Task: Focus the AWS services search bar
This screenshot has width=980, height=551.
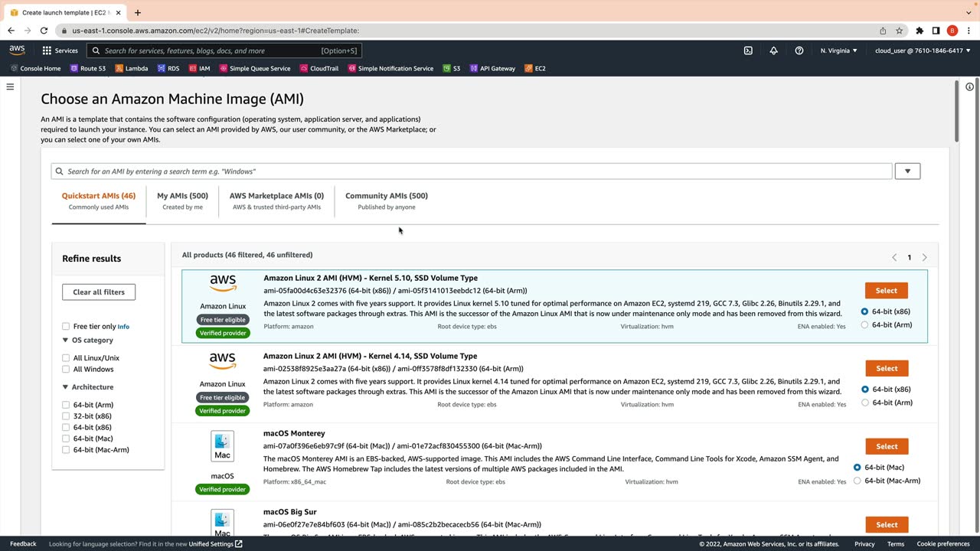Action: tap(224, 51)
